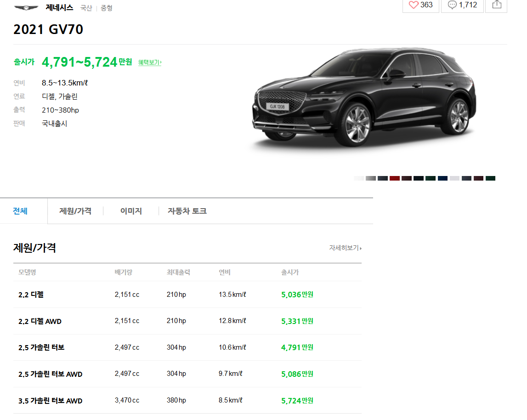Screen dimensions: 527x420
Task: Click the 최대출력 column header
Action: click(x=178, y=272)
